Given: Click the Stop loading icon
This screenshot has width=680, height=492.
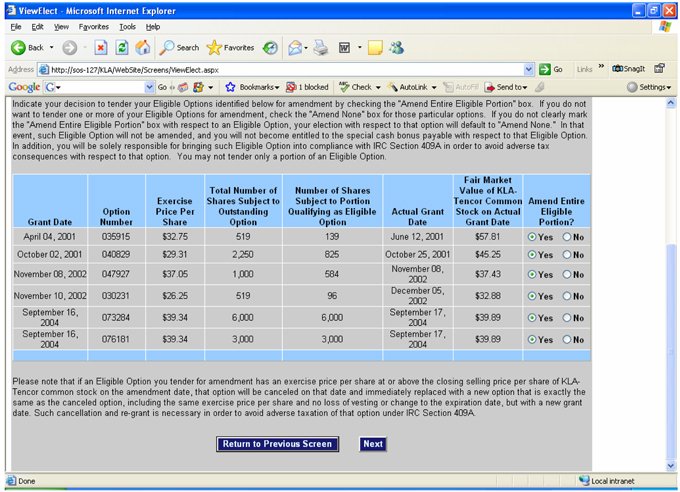Looking at the screenshot, I should 100,47.
